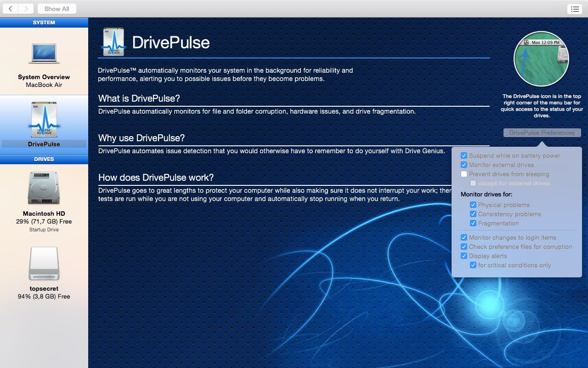This screenshot has width=588, height=368.
Task: Click the 'What is DrivePulse?' heading
Action: (x=139, y=98)
